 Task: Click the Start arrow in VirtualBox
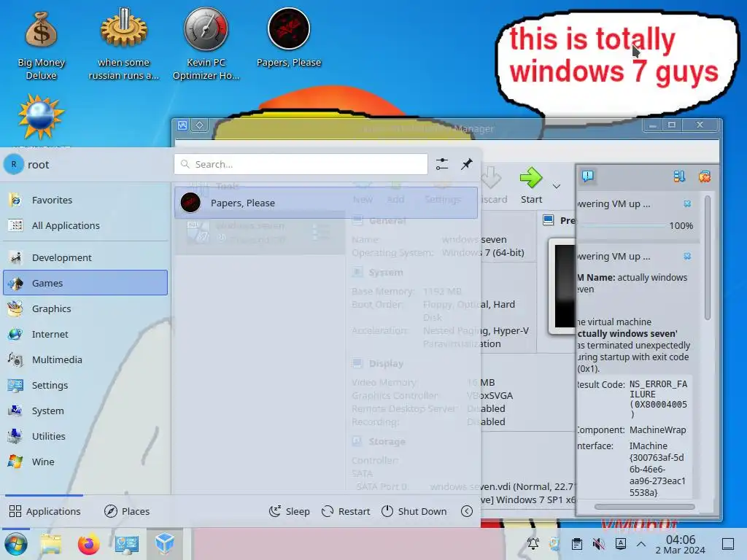tap(531, 186)
